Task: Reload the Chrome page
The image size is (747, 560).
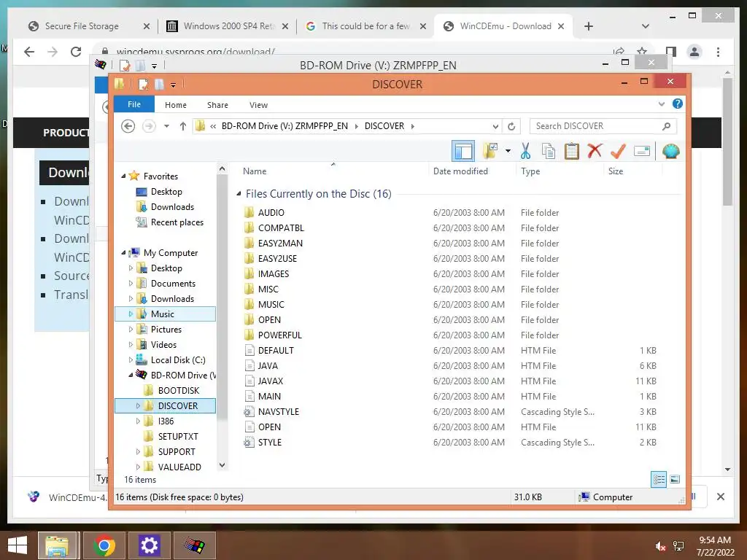Action: [76, 52]
